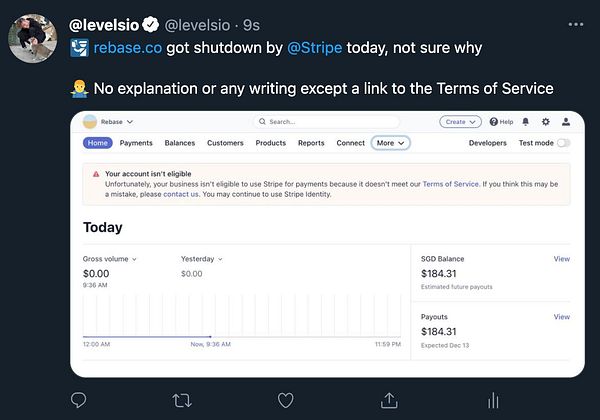Like the tweet with heart icon
The image size is (600, 420).
[285, 400]
